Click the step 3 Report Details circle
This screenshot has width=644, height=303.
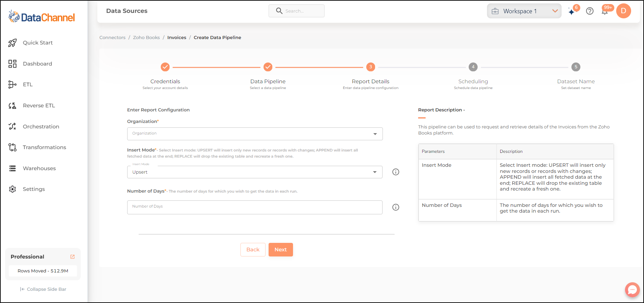coord(371,67)
